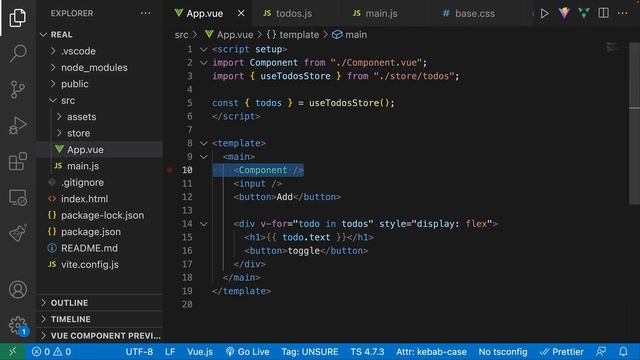Click the Vite icon in editor toolbar

(564, 13)
